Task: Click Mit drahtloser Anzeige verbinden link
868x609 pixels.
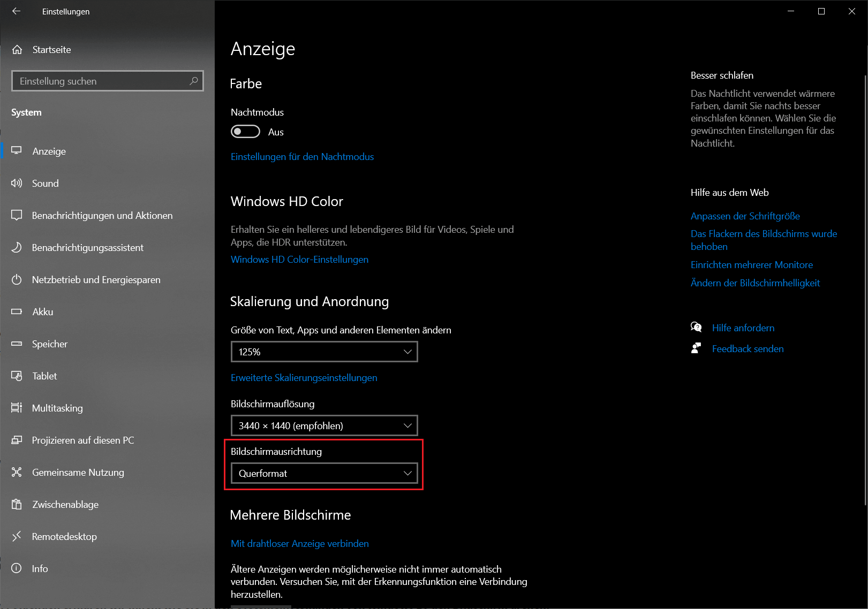Action: 299,544
